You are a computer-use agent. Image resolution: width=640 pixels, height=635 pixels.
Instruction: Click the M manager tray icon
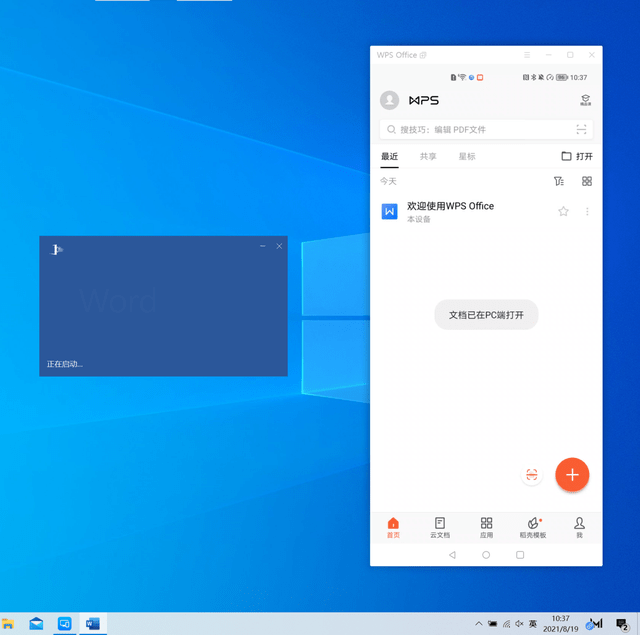coord(594,624)
